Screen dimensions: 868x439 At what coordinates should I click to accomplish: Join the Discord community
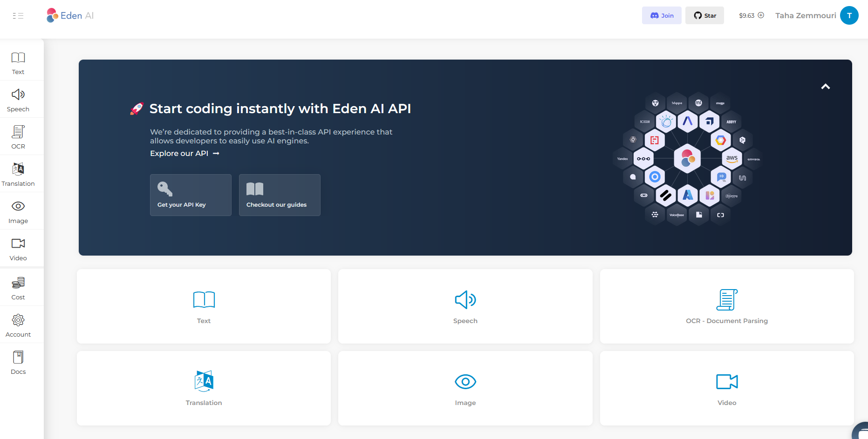pyautogui.click(x=662, y=15)
